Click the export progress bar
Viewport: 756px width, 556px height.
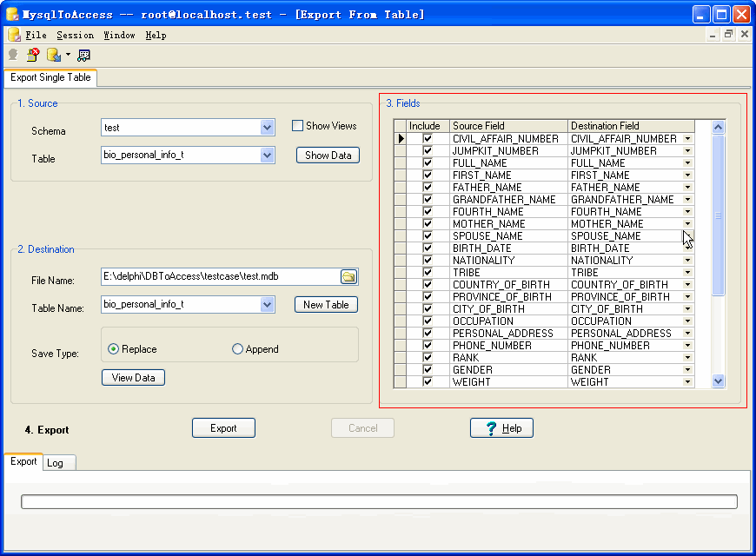click(x=379, y=501)
